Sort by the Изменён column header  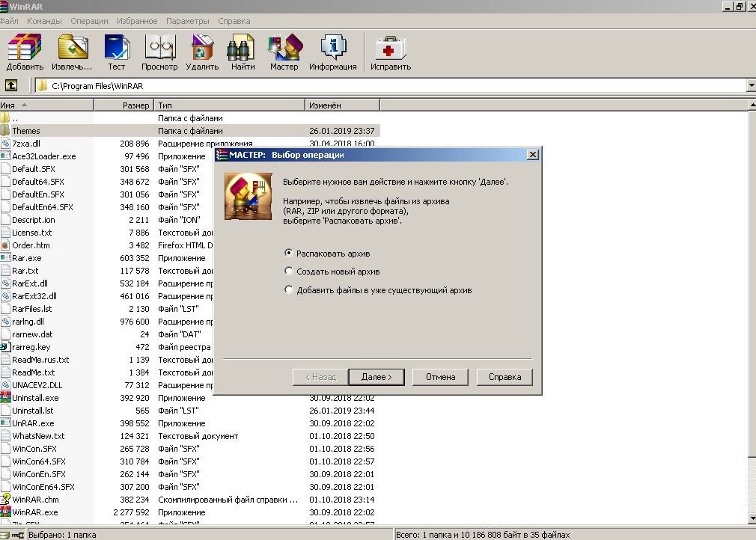click(x=342, y=105)
